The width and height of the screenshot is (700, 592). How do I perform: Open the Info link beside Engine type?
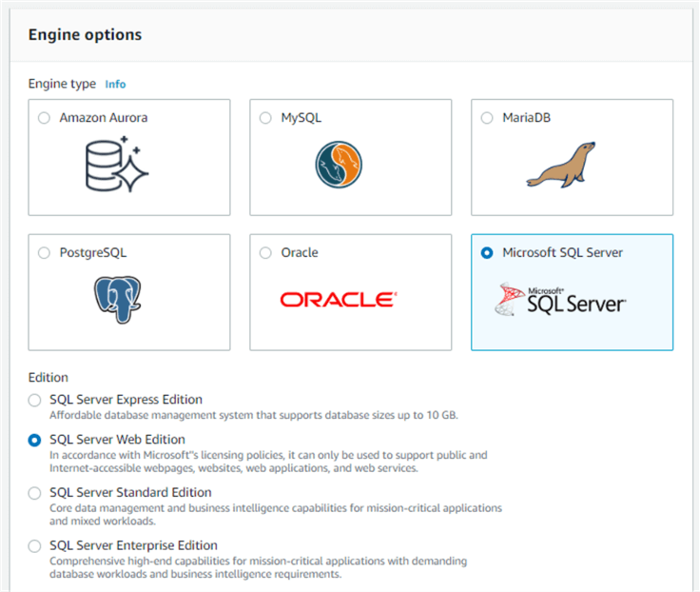[115, 84]
